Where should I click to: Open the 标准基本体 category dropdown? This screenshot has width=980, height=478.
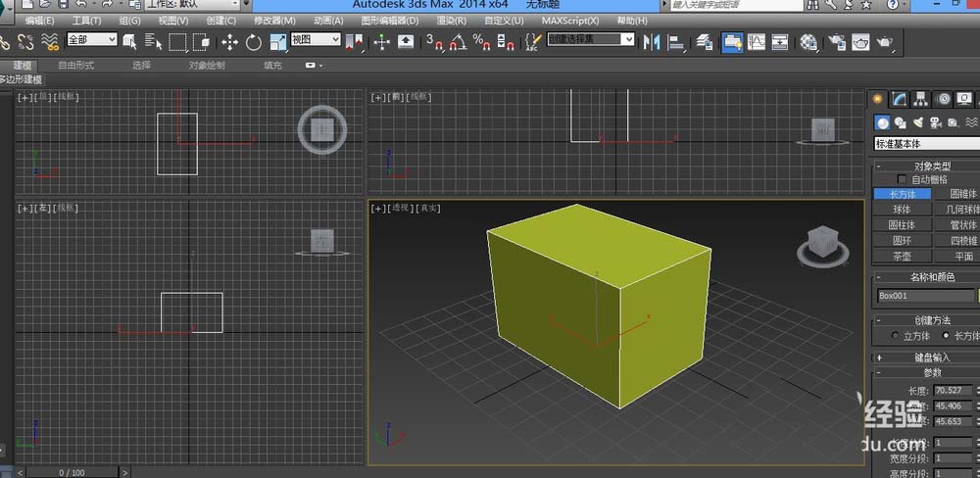pos(926,144)
